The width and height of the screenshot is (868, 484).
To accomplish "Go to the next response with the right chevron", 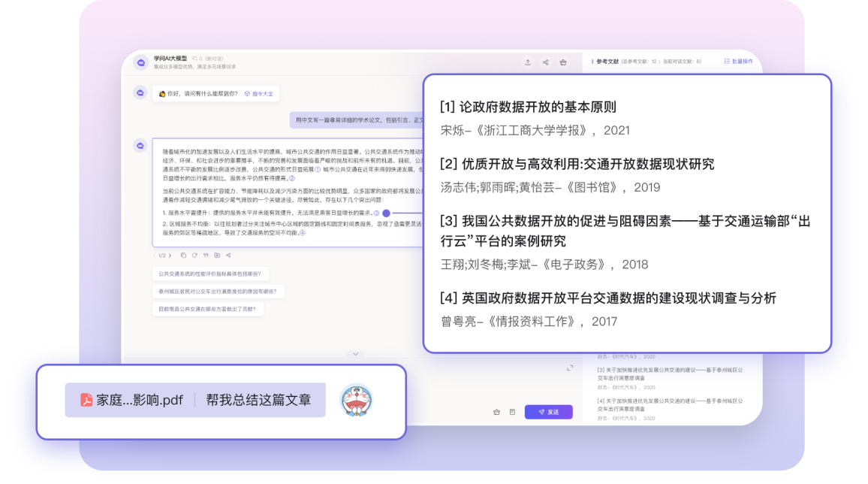I will (x=170, y=256).
